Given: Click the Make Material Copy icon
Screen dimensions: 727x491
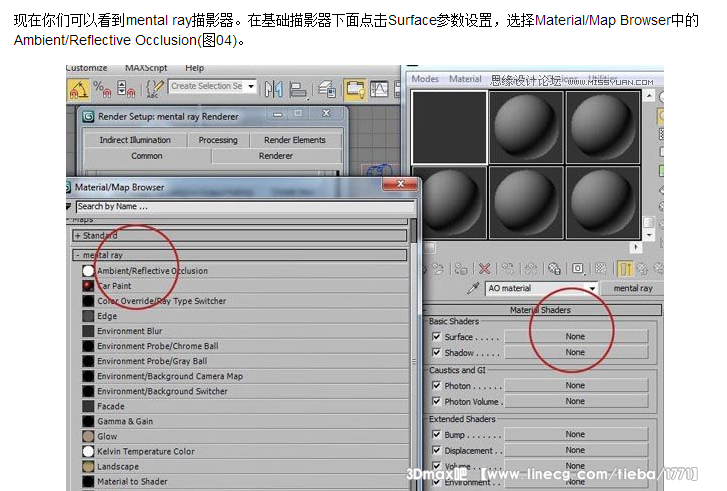Looking at the screenshot, I should 508,268.
